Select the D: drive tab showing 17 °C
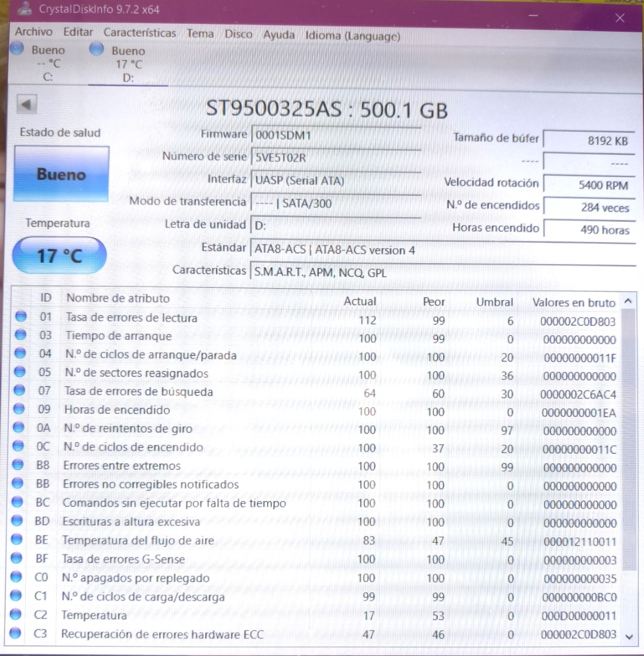 (128, 64)
